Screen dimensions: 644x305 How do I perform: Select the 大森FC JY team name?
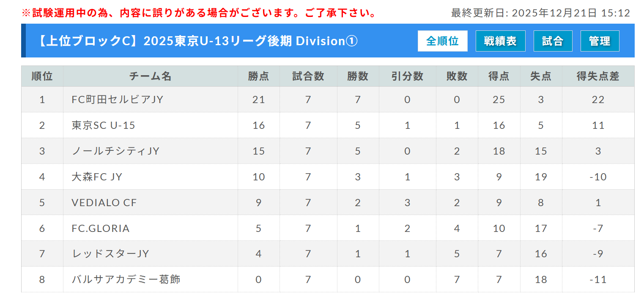click(97, 177)
